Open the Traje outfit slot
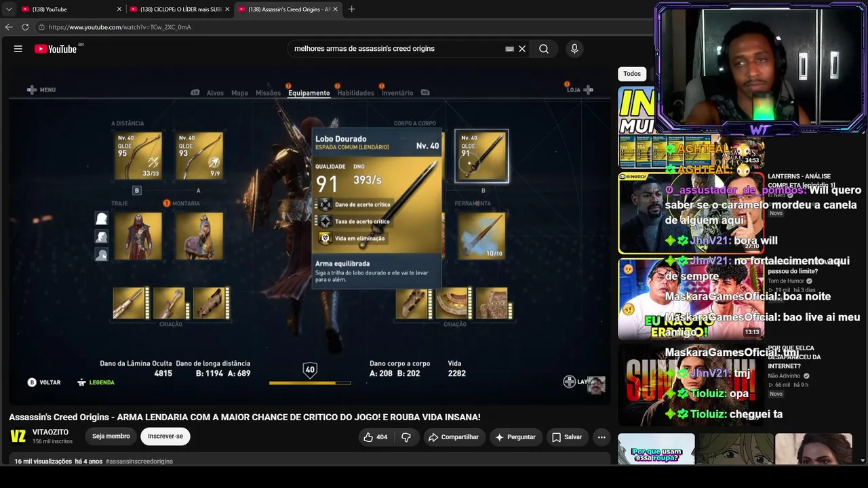Viewport: 868px width, 488px height. coord(138,236)
